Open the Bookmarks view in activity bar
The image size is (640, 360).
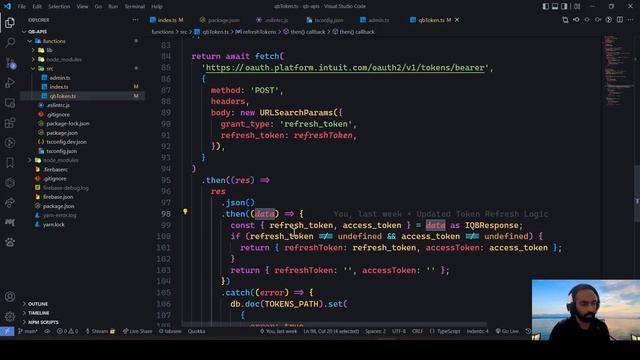click(x=10, y=162)
